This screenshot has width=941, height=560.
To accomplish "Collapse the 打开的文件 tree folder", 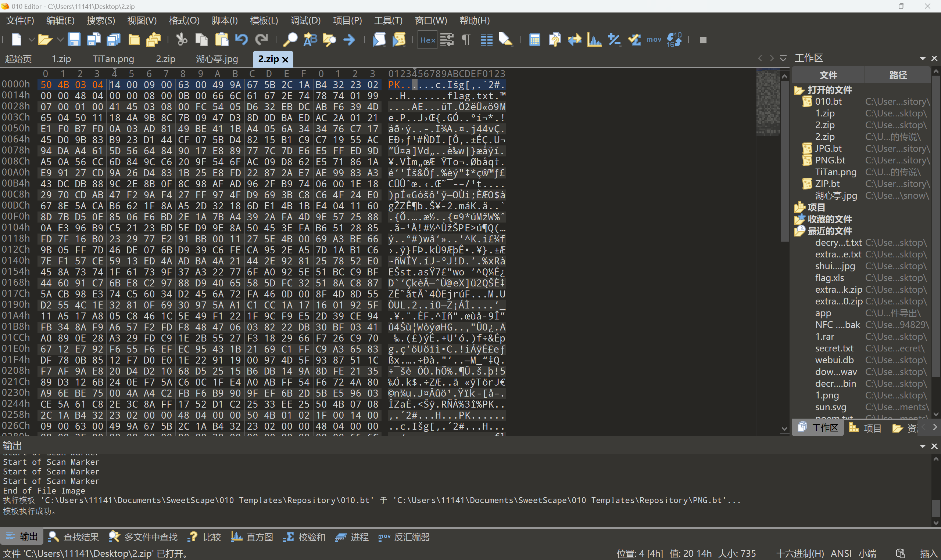I will pos(799,90).
